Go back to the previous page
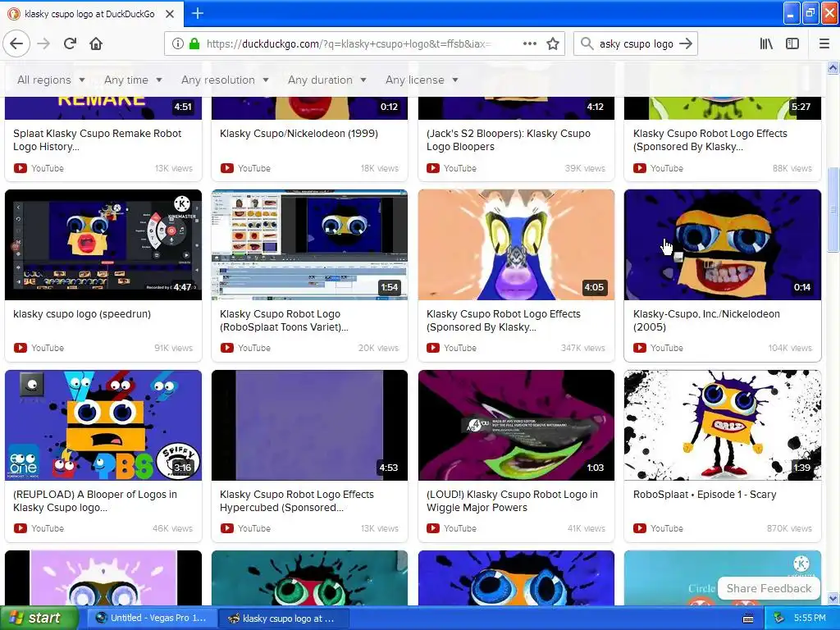Screen dimensions: 840x630 click(x=16, y=43)
